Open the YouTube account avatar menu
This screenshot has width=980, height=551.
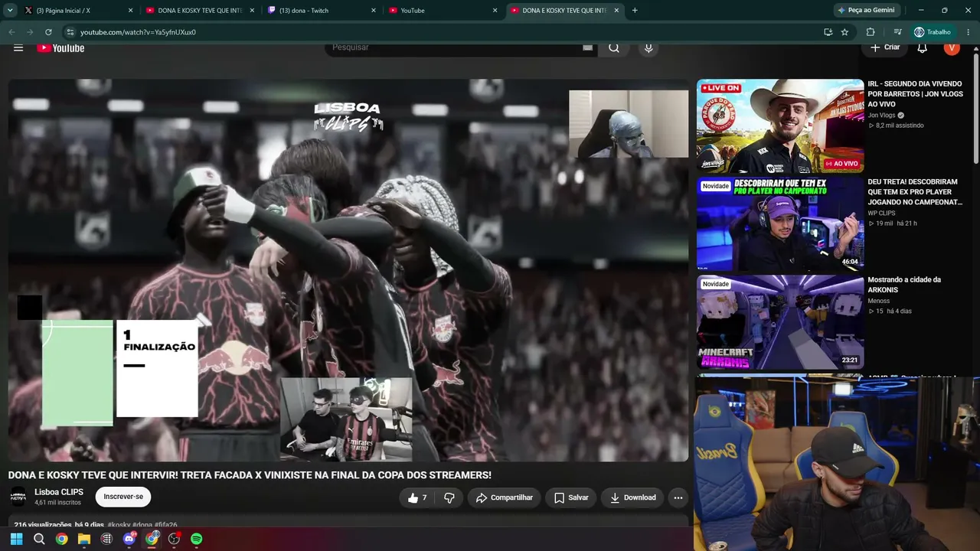pos(952,47)
